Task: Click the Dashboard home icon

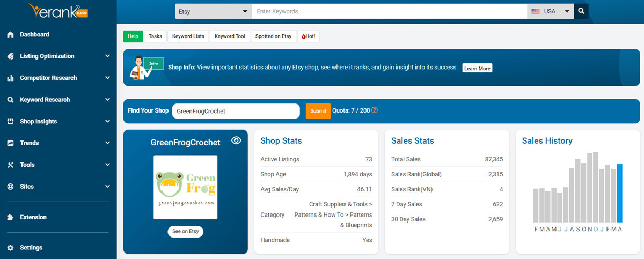Action: click(x=10, y=34)
